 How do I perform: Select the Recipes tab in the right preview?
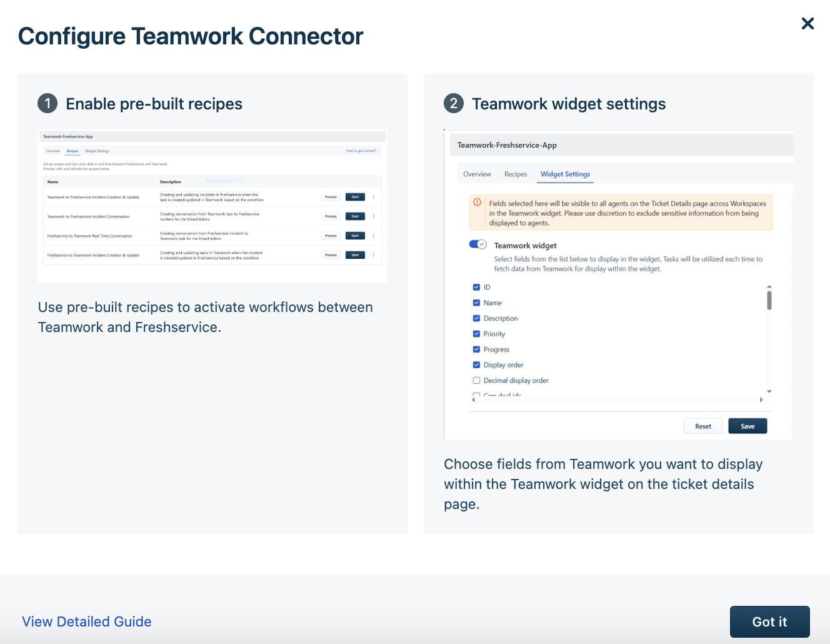(x=516, y=174)
